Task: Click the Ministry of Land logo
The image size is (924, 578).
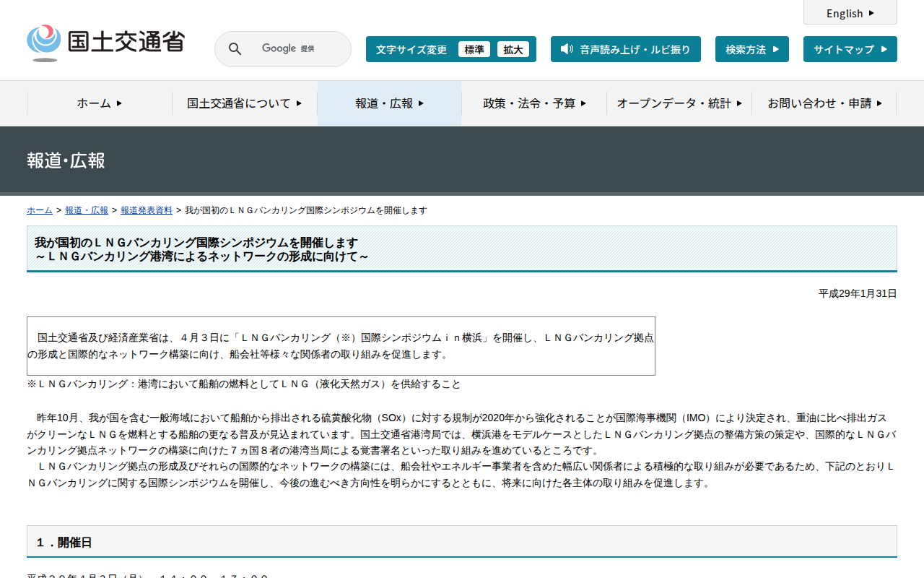Action: click(105, 43)
